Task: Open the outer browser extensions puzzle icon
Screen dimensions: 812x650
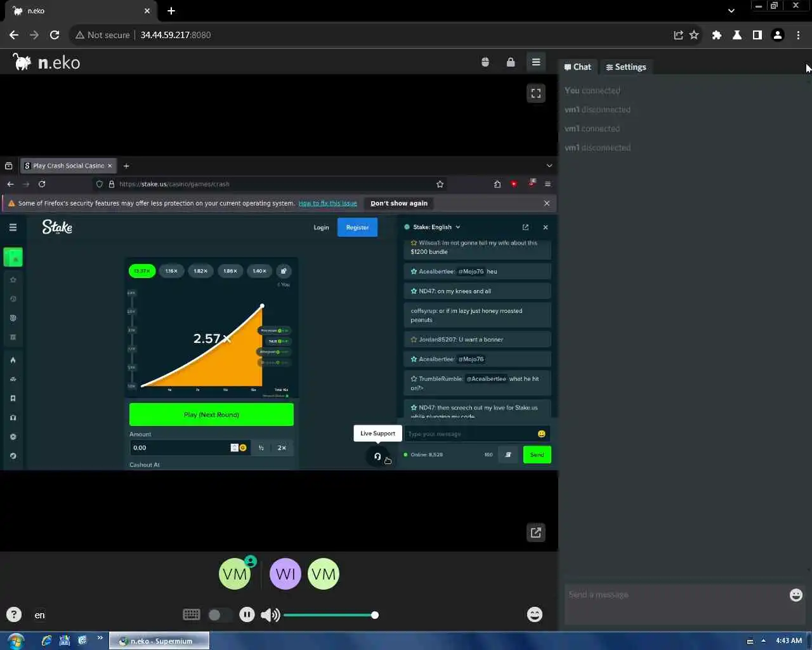Action: coord(717,35)
